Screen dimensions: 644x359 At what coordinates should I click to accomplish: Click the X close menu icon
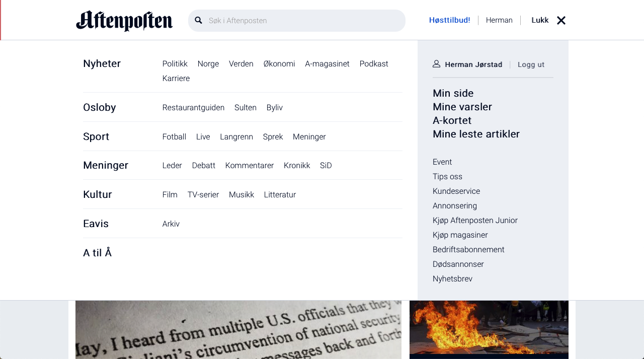561,20
